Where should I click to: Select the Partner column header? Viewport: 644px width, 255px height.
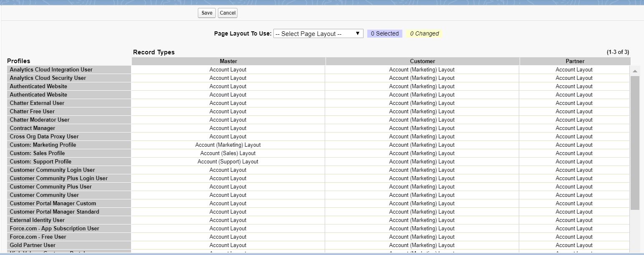[x=575, y=61]
